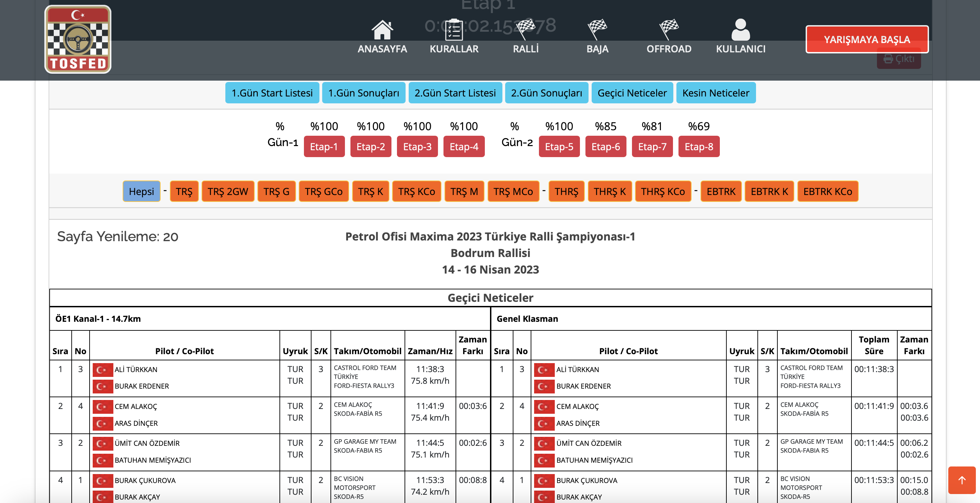This screenshot has height=503, width=980.
Task: Open the Offroad checkered flag icon
Action: tap(669, 30)
